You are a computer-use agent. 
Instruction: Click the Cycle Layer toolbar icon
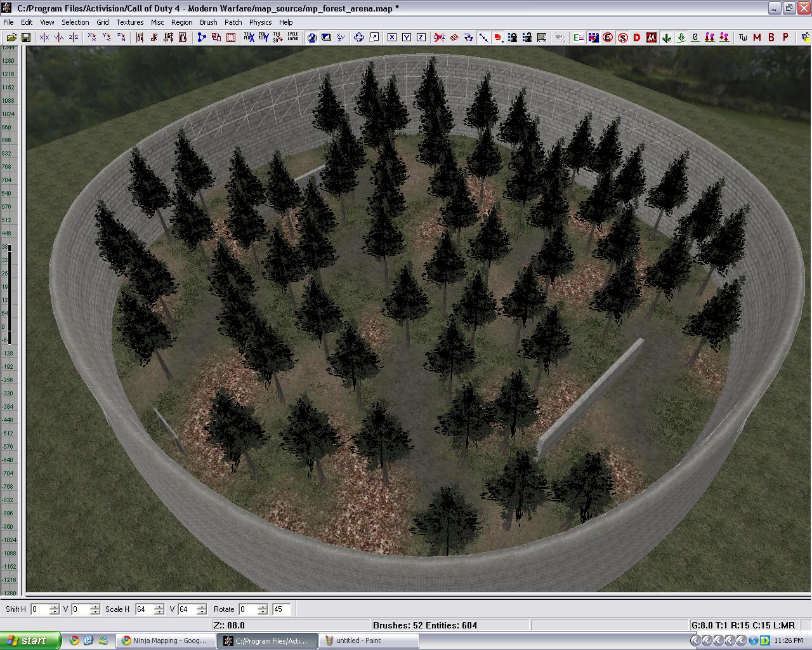292,37
